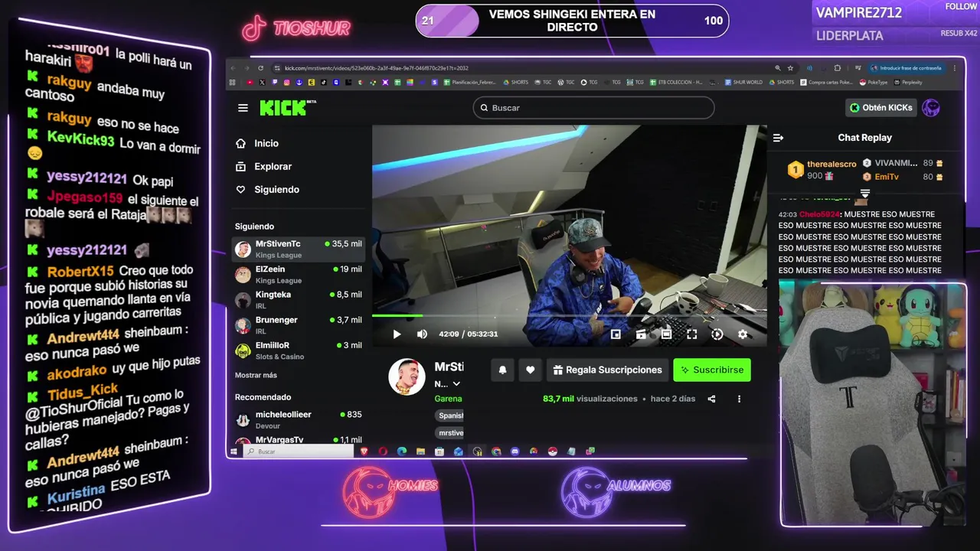This screenshot has width=980, height=551.
Task: Open Pokeball app from taskbar
Action: click(552, 452)
